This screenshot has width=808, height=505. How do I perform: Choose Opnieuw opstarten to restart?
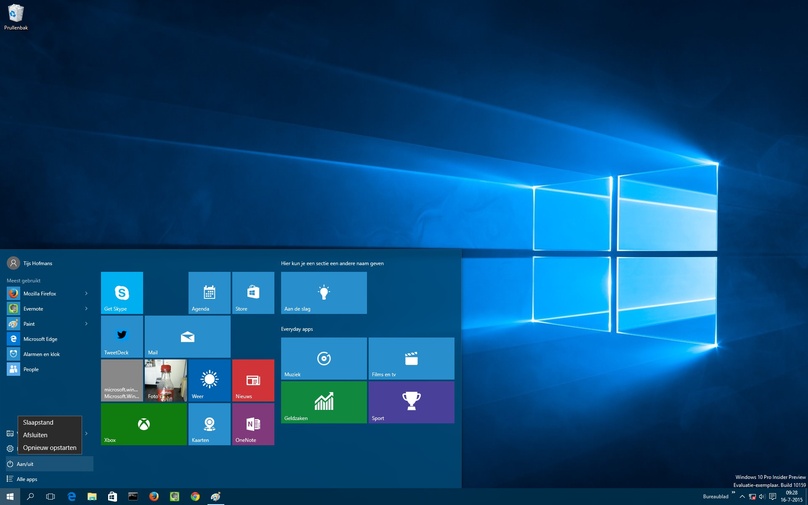pyautogui.click(x=49, y=447)
